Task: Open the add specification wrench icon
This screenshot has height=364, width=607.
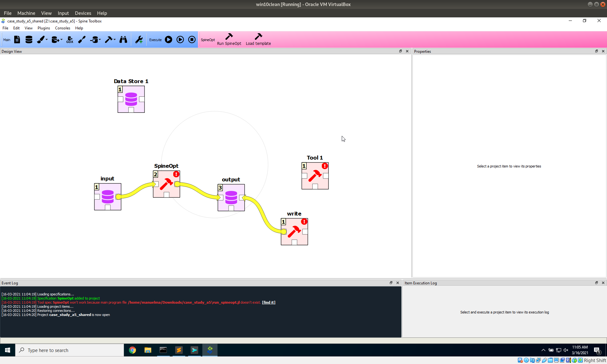Action: pos(139,39)
